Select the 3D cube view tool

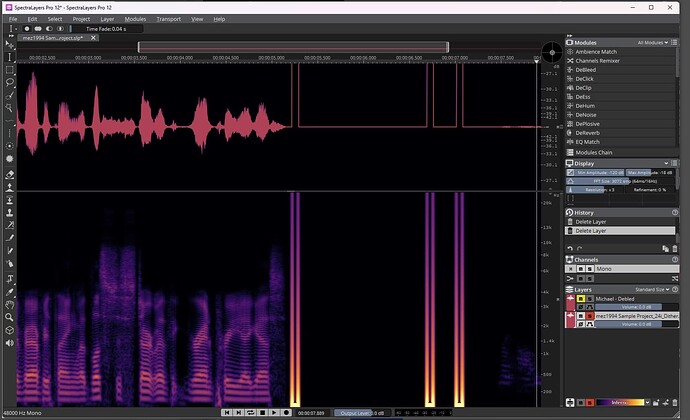10,330
